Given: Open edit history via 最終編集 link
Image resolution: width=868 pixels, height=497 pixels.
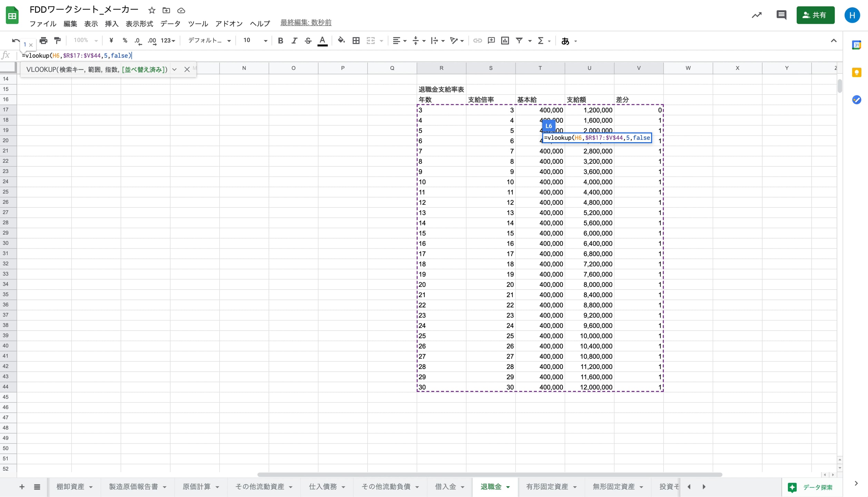Looking at the screenshot, I should point(305,22).
